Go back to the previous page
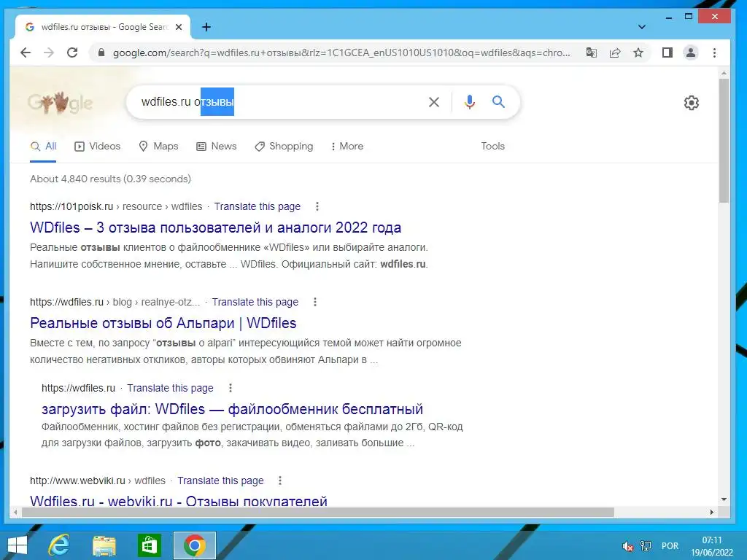747x560 pixels. pos(26,52)
